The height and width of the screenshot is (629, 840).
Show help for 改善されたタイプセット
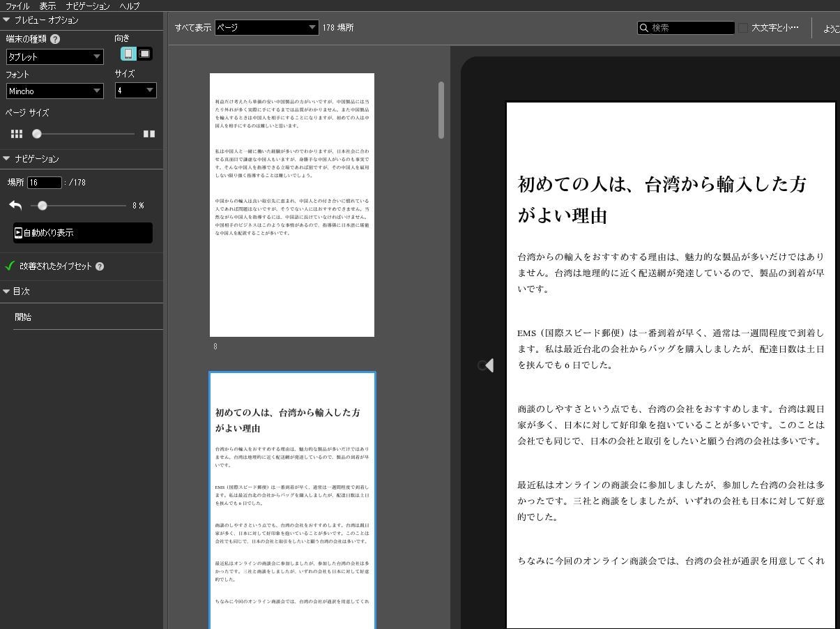point(100,266)
